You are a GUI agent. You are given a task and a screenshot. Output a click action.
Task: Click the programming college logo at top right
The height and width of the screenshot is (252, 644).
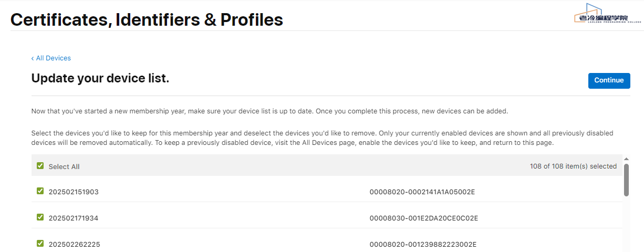(x=607, y=16)
